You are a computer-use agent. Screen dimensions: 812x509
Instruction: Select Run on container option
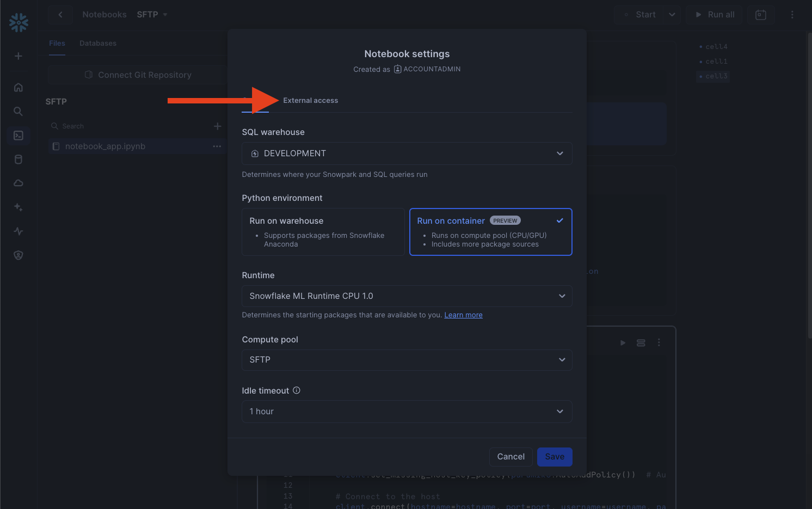[x=490, y=232]
